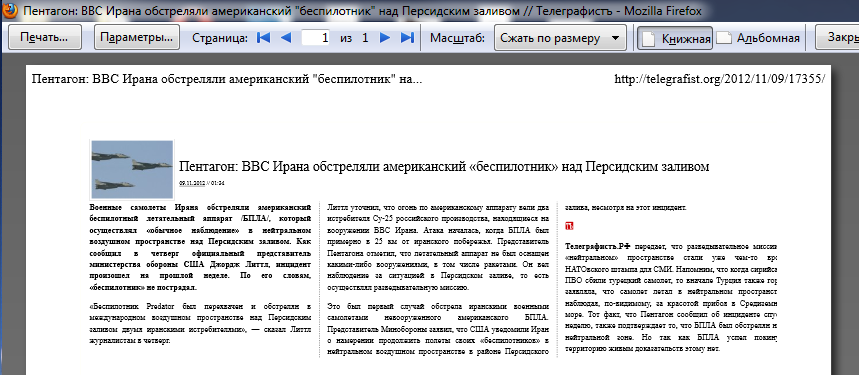Click the red share icon in third column

coord(569,226)
